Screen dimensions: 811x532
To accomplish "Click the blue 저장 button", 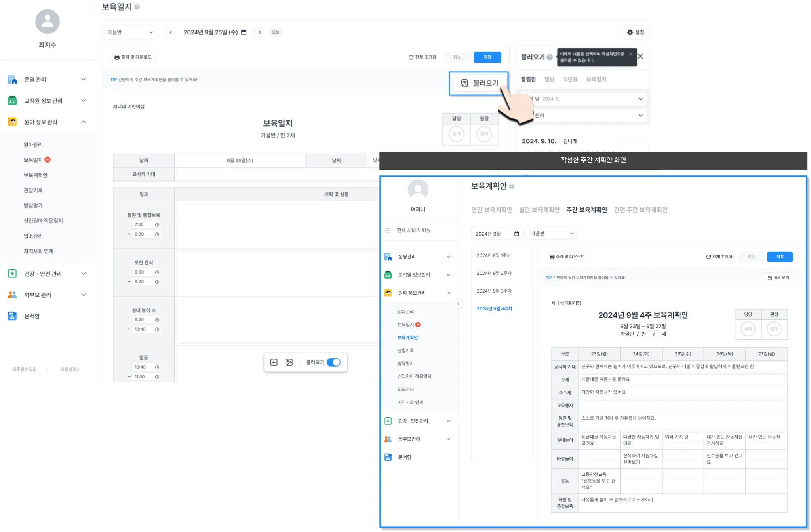I will [x=487, y=57].
